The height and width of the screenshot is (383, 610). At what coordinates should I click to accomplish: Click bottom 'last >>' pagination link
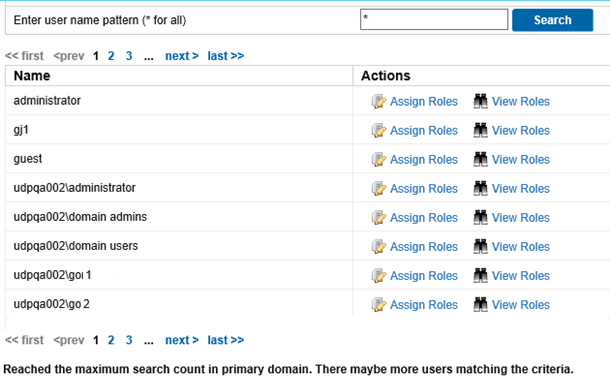pyautogui.click(x=226, y=340)
